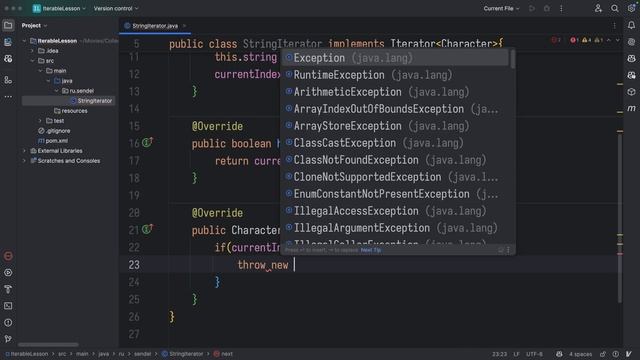Click the file problems error and warning counter

587,40
